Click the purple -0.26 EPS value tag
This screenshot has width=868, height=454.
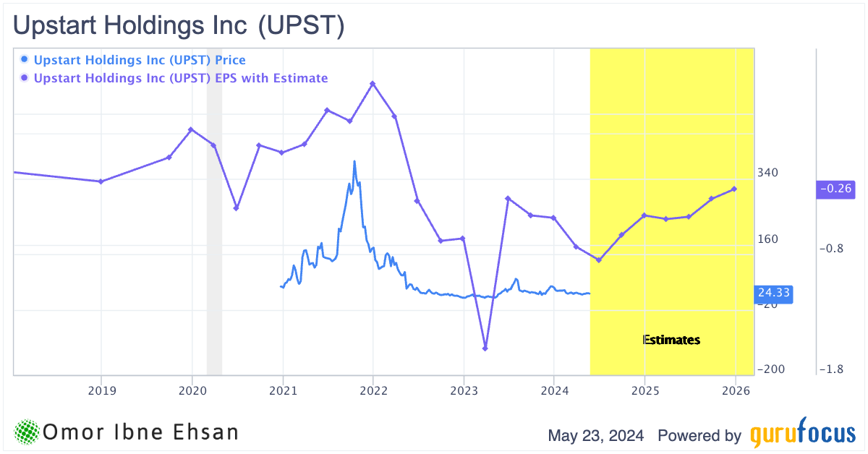pos(835,189)
